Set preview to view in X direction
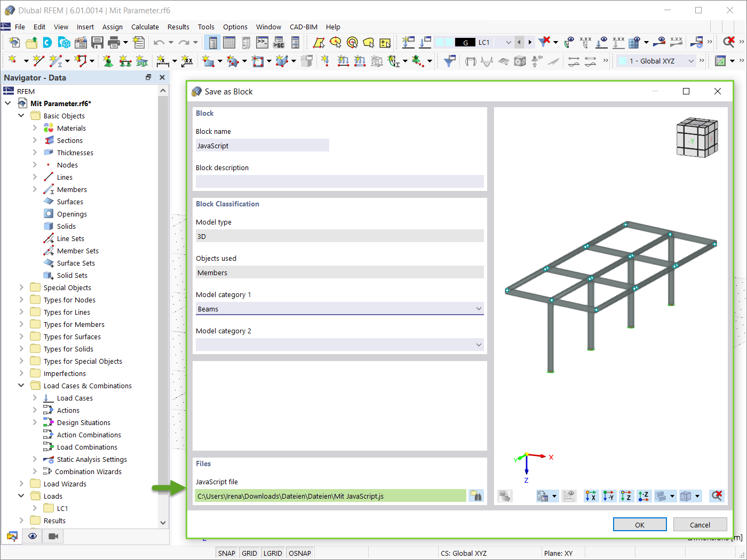This screenshot has width=747, height=560. coord(591,496)
